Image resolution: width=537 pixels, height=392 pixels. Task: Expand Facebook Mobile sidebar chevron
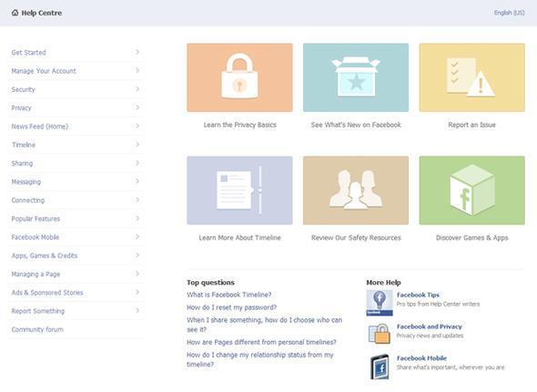point(137,236)
